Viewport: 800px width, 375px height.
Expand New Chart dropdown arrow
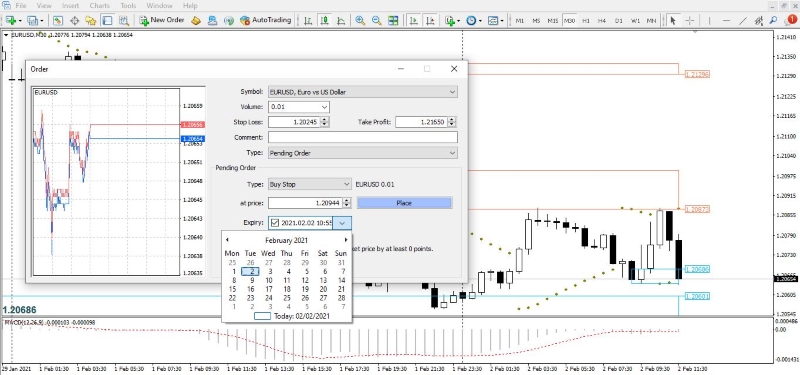click(20, 21)
